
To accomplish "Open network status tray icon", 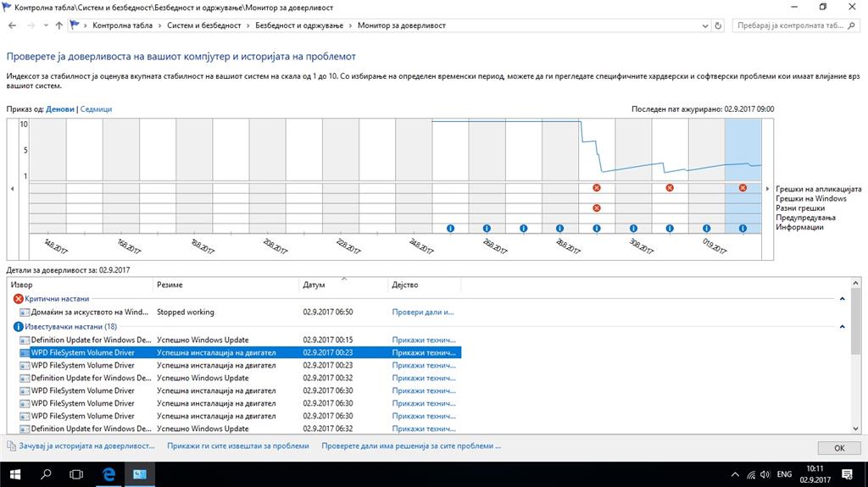I will pyautogui.click(x=751, y=474).
